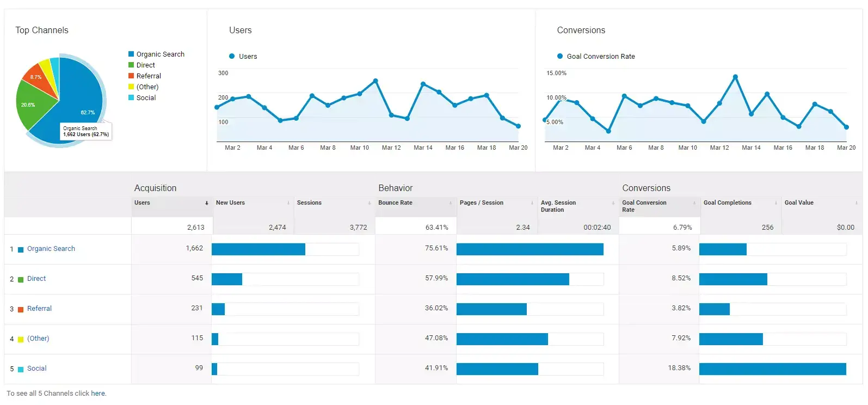The width and height of the screenshot is (868, 405).
Task: Click average session duration 00:02:40
Action: [597, 228]
